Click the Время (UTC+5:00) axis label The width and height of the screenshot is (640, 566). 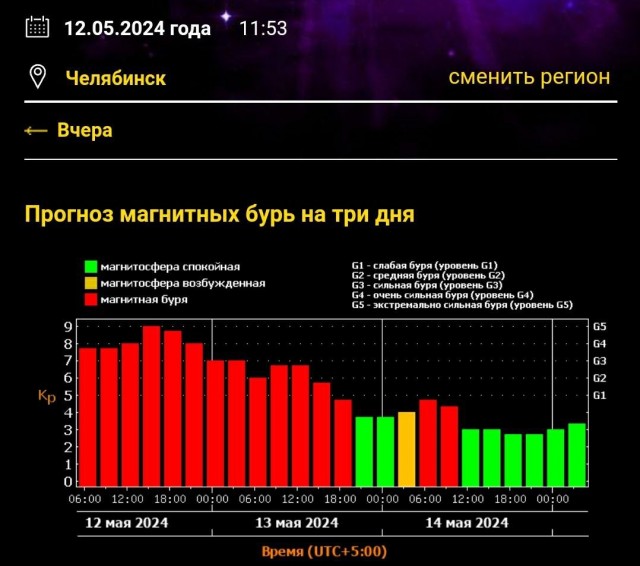pyautogui.click(x=324, y=551)
